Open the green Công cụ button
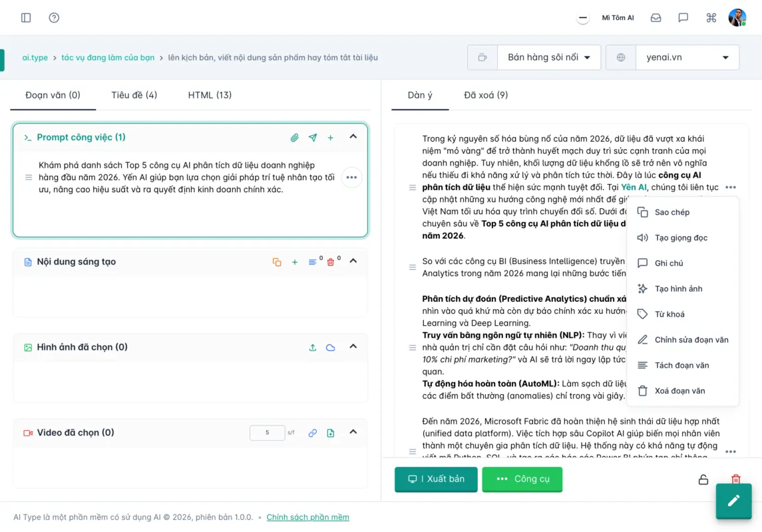Screen dimensions: 762x532 (x=522, y=479)
